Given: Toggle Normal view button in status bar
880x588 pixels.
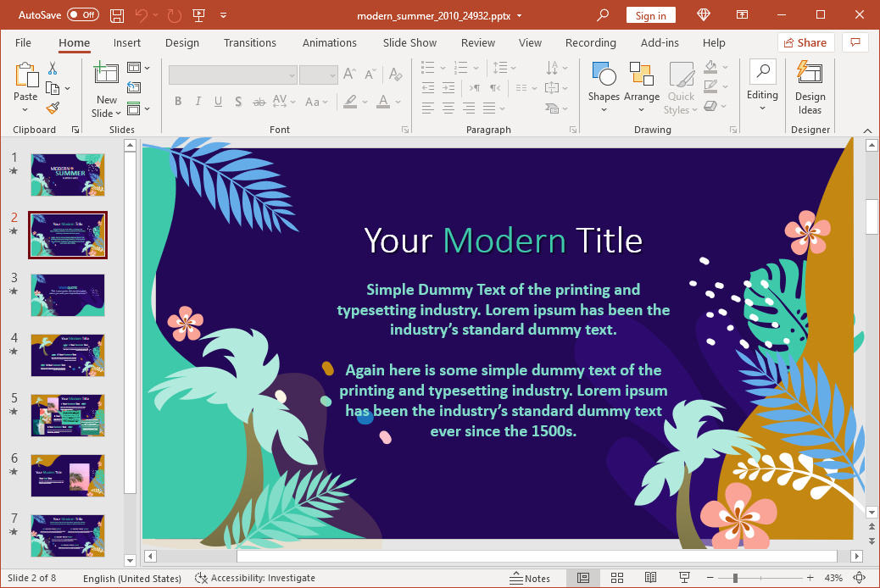Looking at the screenshot, I should coord(583,578).
